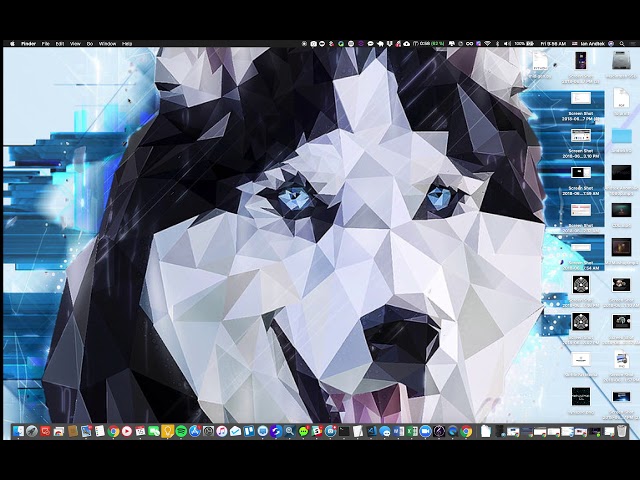The height and width of the screenshot is (480, 640).
Task: Open the App Store in dock
Action: tap(195, 431)
